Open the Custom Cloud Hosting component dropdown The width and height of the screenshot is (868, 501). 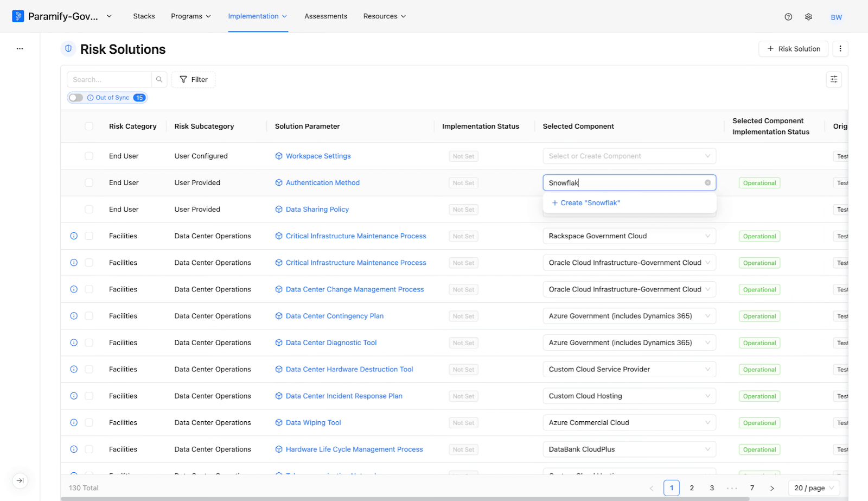[x=629, y=396]
